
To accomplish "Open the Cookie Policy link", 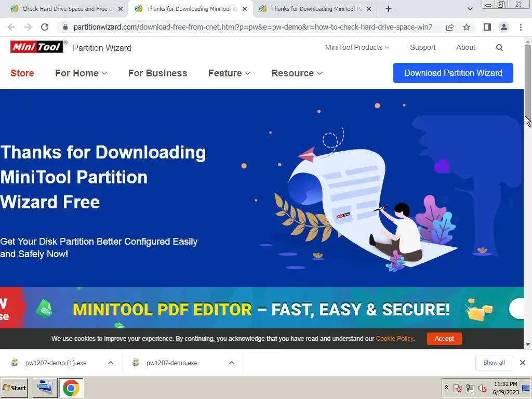I will click(x=394, y=338).
